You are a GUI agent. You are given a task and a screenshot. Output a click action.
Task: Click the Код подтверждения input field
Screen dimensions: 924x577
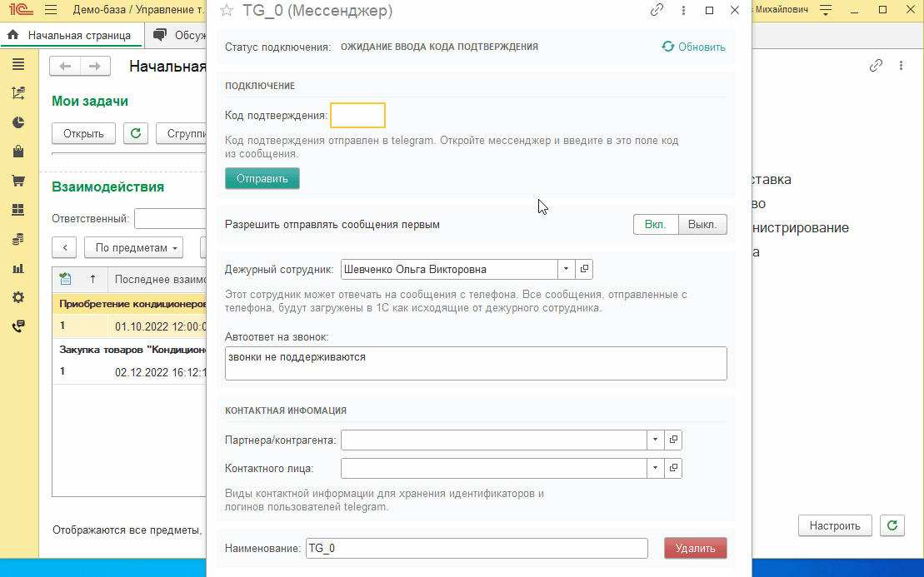[357, 116]
